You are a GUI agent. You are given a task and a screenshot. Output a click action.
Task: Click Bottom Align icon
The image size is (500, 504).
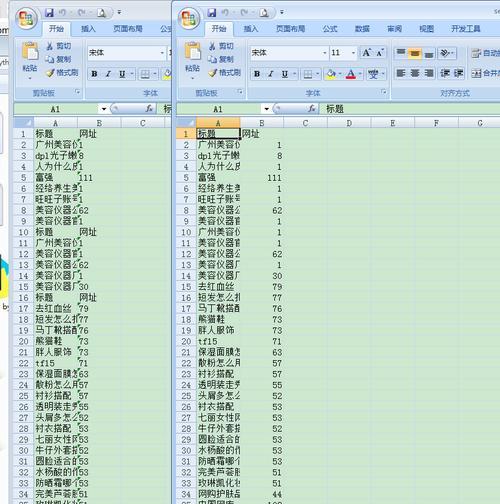(429, 53)
